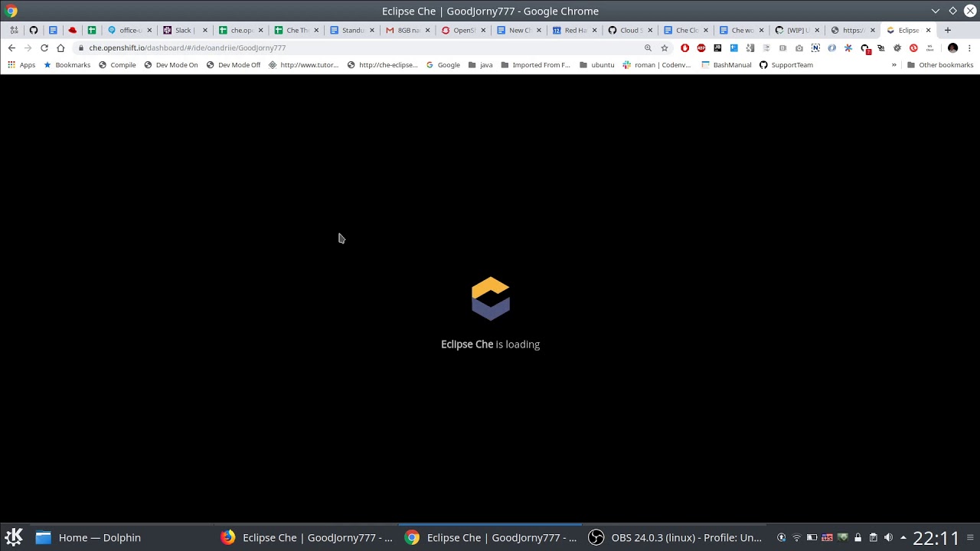Open the Other bookmarks folder
The width and height of the screenshot is (980, 551).
(940, 65)
